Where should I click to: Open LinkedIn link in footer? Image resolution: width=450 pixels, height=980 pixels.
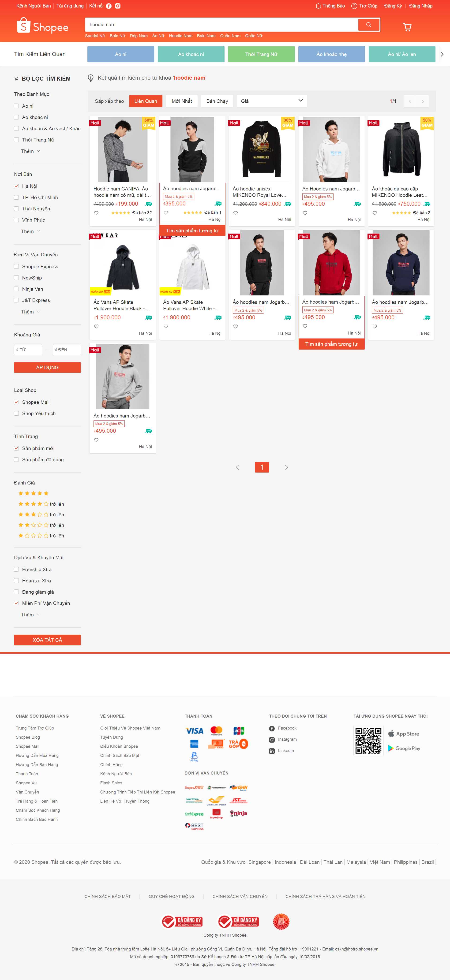coord(282,751)
